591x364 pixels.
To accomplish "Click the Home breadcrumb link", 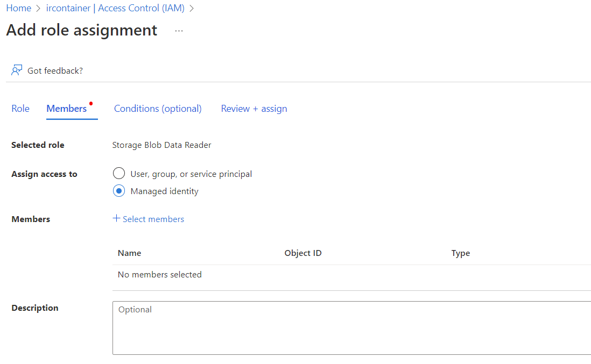I will pos(18,8).
